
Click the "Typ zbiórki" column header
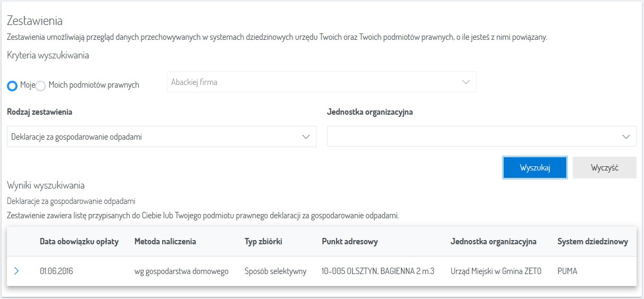point(263,242)
